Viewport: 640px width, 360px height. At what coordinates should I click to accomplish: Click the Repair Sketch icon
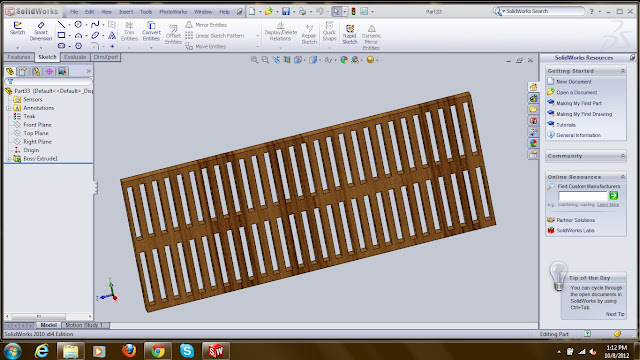pyautogui.click(x=309, y=34)
